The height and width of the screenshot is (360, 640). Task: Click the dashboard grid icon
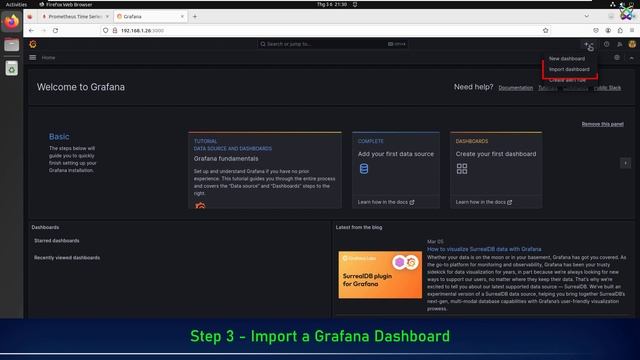(x=462, y=169)
